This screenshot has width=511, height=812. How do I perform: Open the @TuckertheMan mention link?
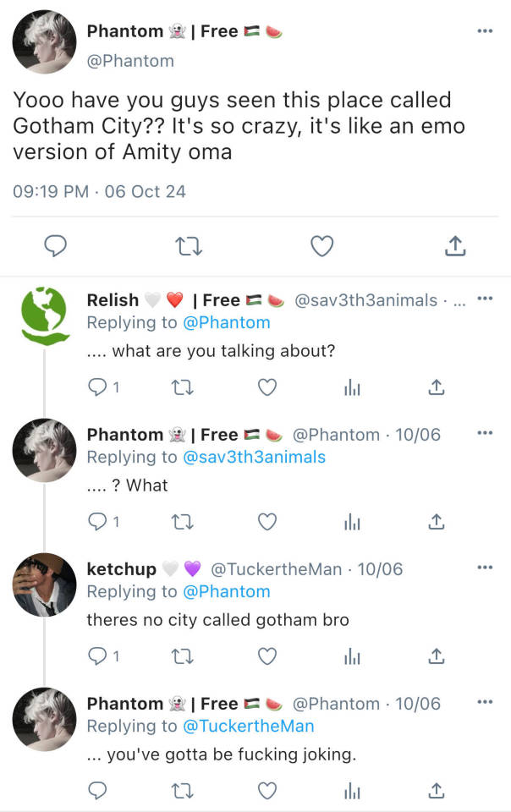tap(248, 726)
